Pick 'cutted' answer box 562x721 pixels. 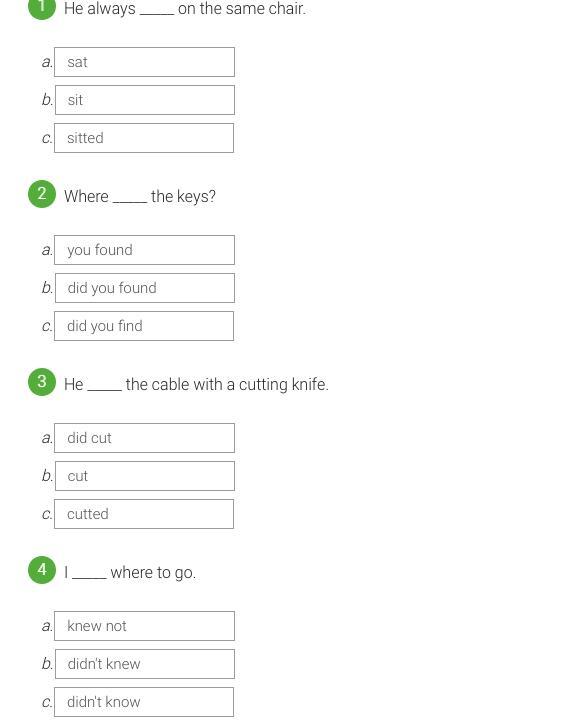[x=144, y=514]
